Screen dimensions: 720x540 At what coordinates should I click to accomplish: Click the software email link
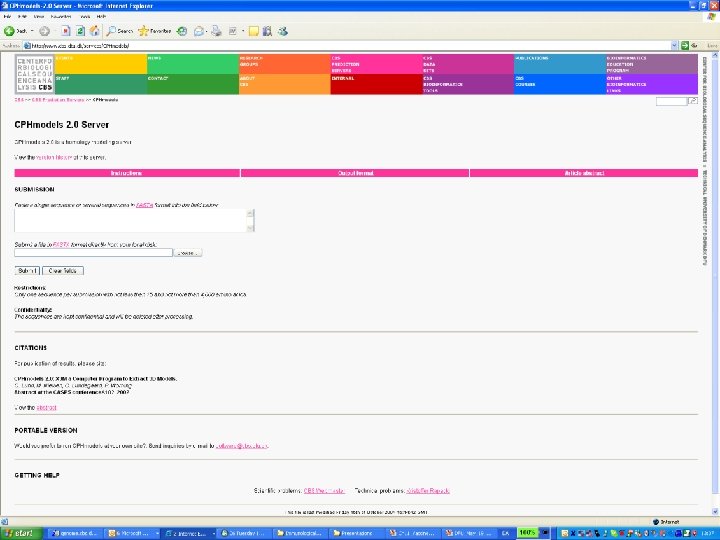click(242, 446)
